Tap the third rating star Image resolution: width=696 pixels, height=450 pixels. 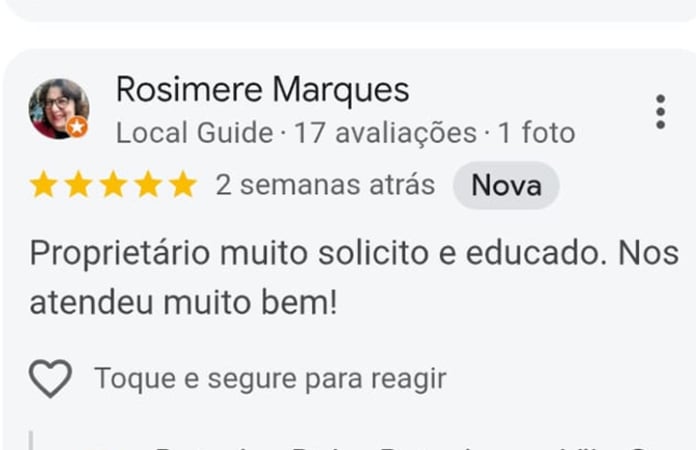tap(113, 185)
